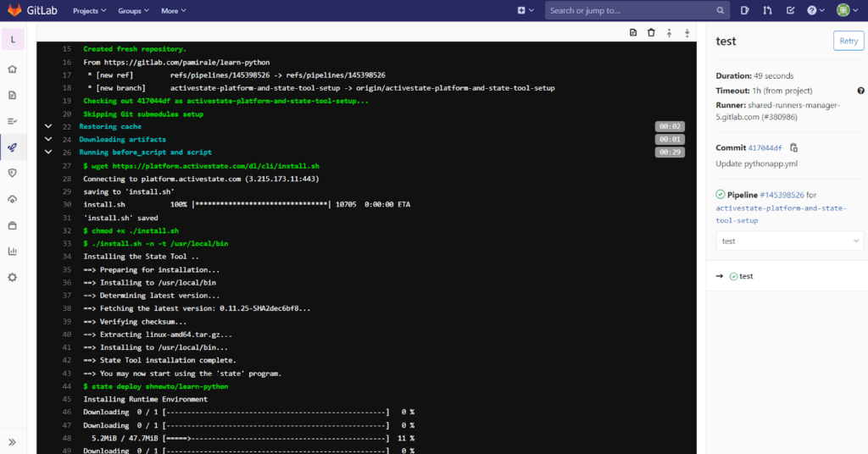Open the More menu
Screen dimensions: 868x454
point(173,10)
